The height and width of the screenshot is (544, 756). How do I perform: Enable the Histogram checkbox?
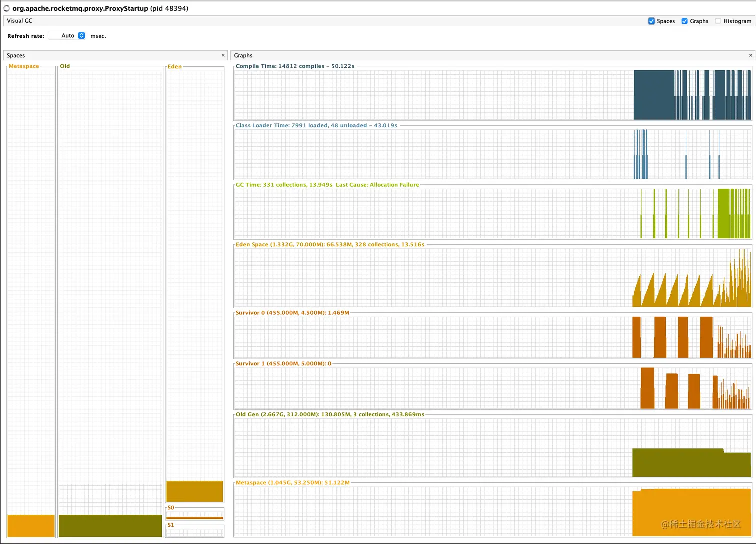718,21
